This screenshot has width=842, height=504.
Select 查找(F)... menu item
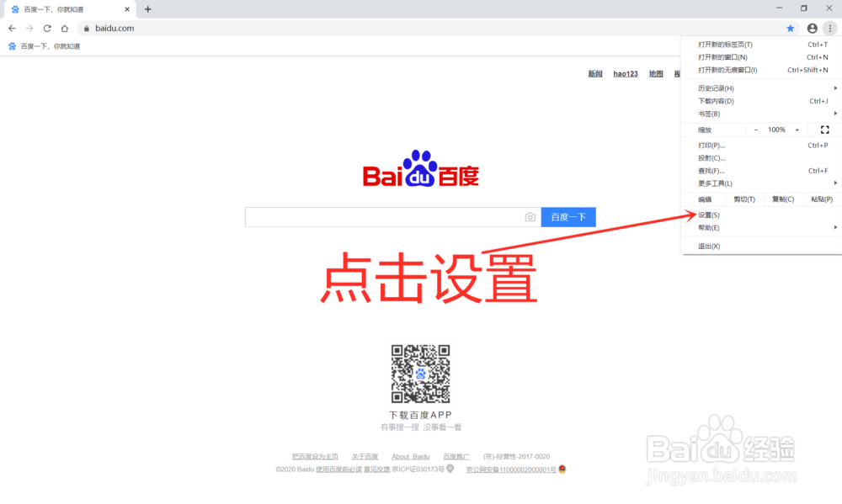[x=761, y=171]
